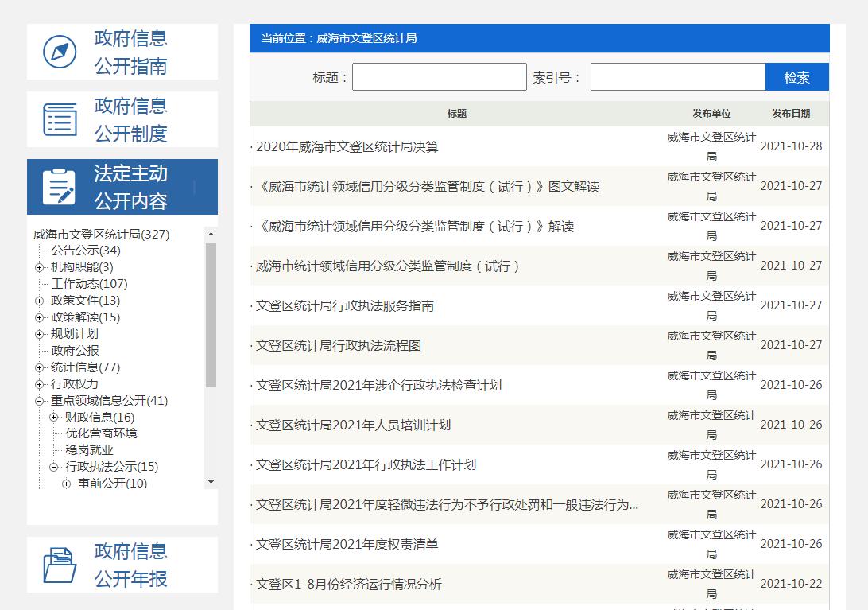
Task: Open 文登区1-8月份经济运行情况分析 link
Action: (x=349, y=585)
